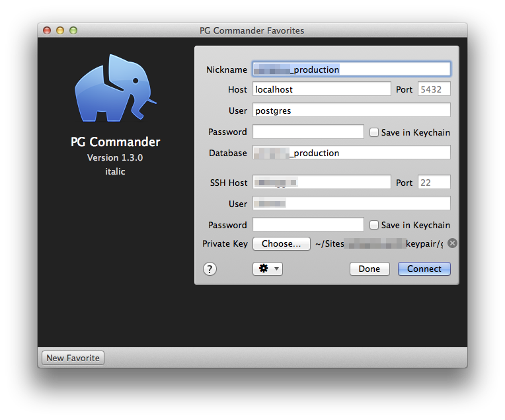The height and width of the screenshot is (420, 505).
Task: Click the Database name field
Action: click(x=352, y=153)
